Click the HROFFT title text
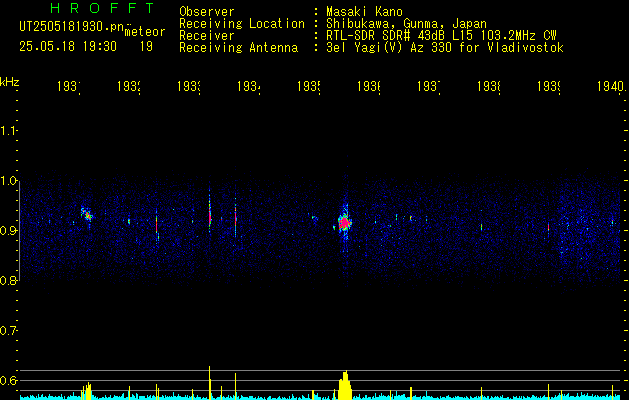Image resolution: width=629 pixels, height=400 pixels. click(103, 8)
